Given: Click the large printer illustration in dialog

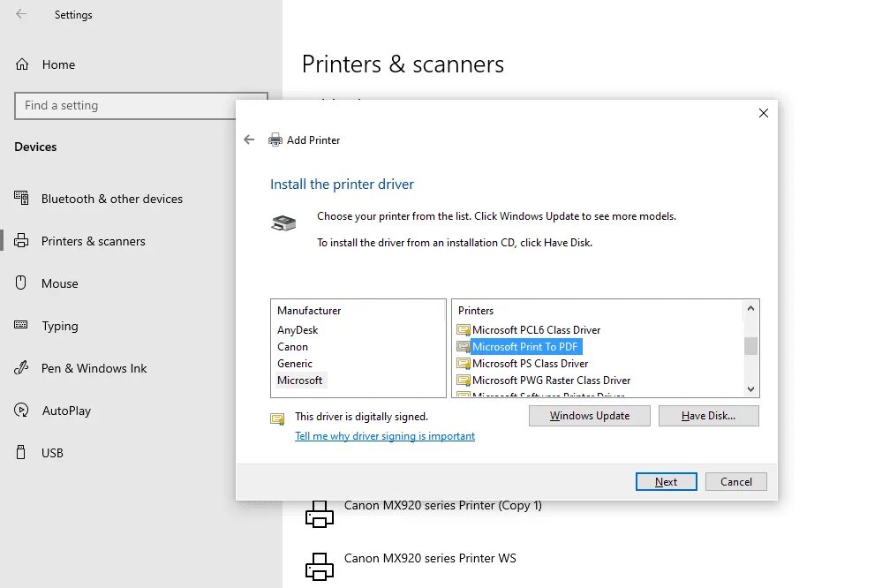Looking at the screenshot, I should [x=283, y=222].
